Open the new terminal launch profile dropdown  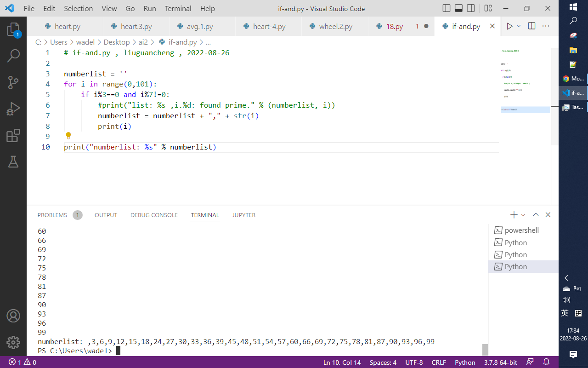tap(523, 215)
